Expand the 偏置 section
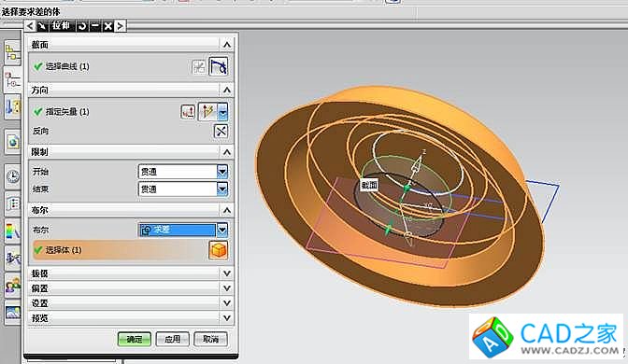The image size is (628, 364). [x=227, y=288]
